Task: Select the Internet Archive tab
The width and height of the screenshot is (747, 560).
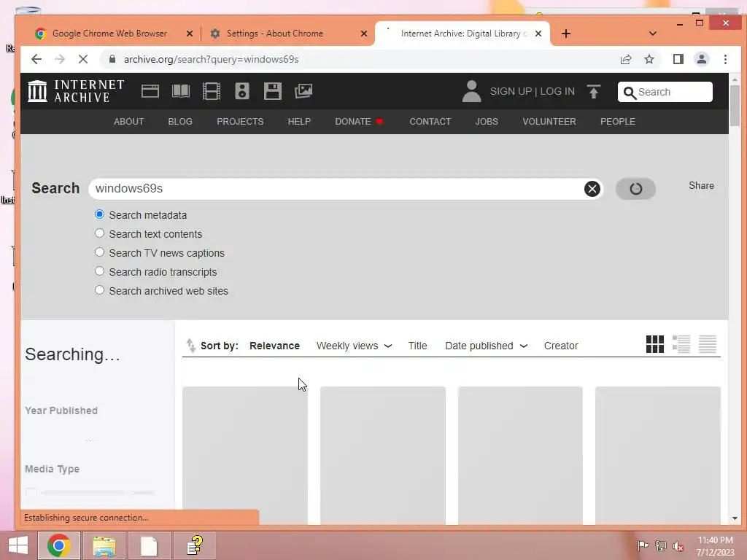Action: tap(462, 34)
